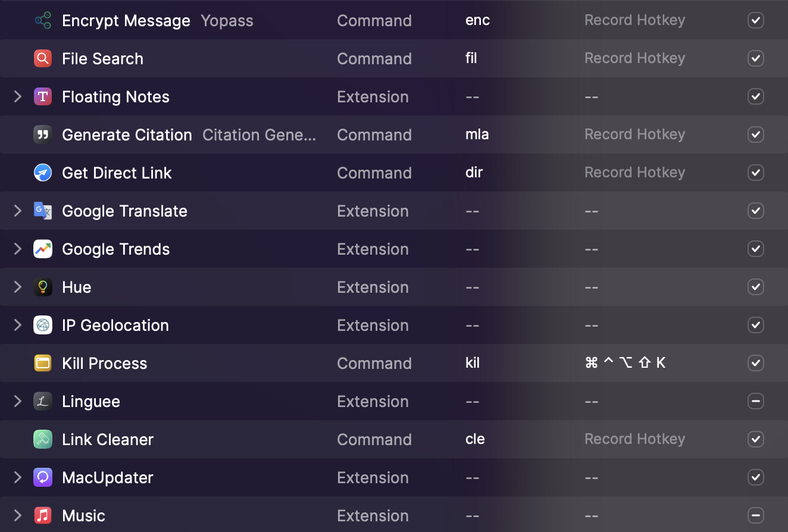Click the red File Search icon
788x532 pixels.
[x=43, y=59]
